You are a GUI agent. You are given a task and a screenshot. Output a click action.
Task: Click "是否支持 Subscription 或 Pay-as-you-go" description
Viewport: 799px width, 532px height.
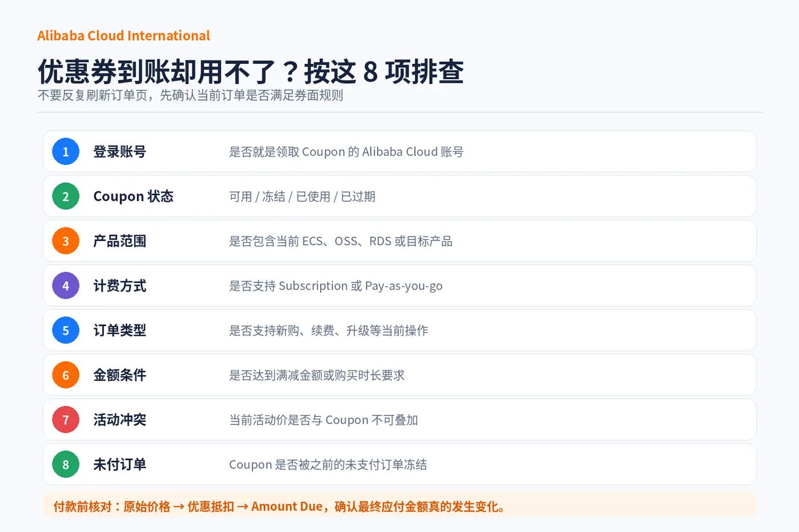click(336, 286)
